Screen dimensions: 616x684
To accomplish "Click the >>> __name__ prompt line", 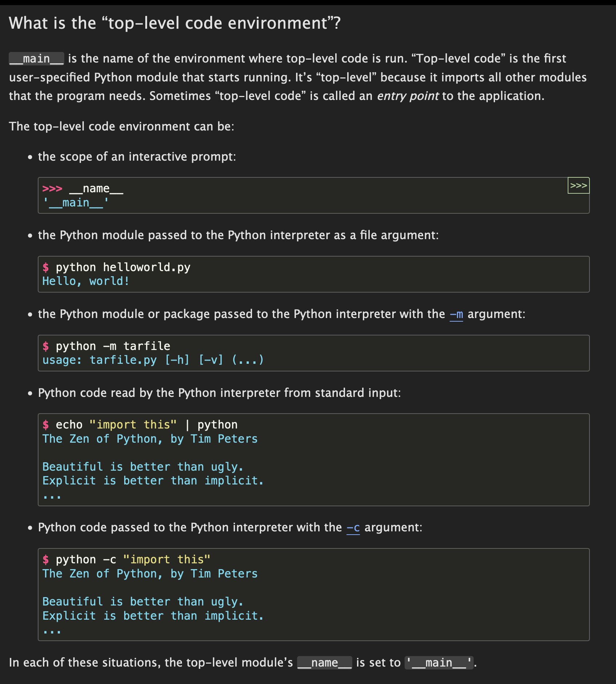I will (x=83, y=188).
